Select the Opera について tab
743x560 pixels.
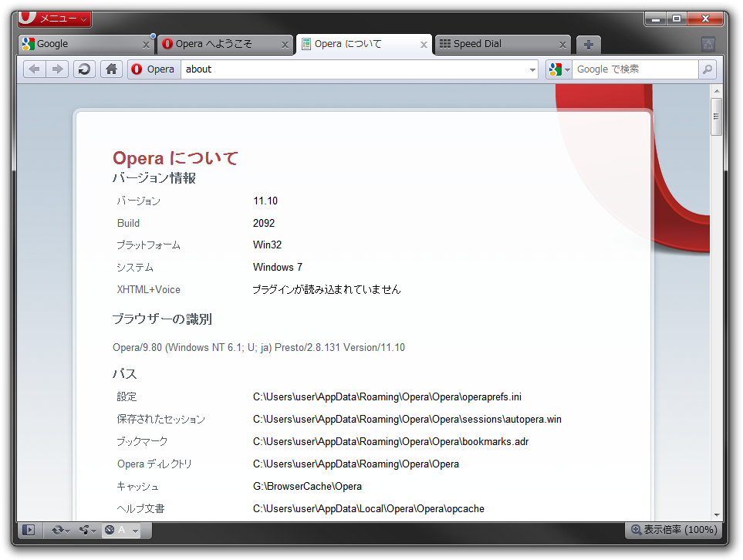[x=364, y=44]
